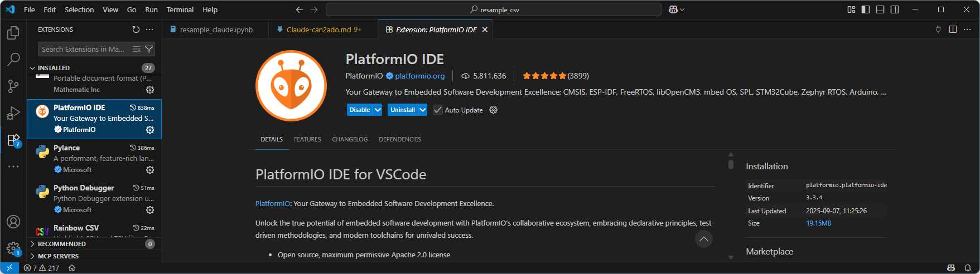Open the extension settings gear beside Auto Update

tap(493, 110)
